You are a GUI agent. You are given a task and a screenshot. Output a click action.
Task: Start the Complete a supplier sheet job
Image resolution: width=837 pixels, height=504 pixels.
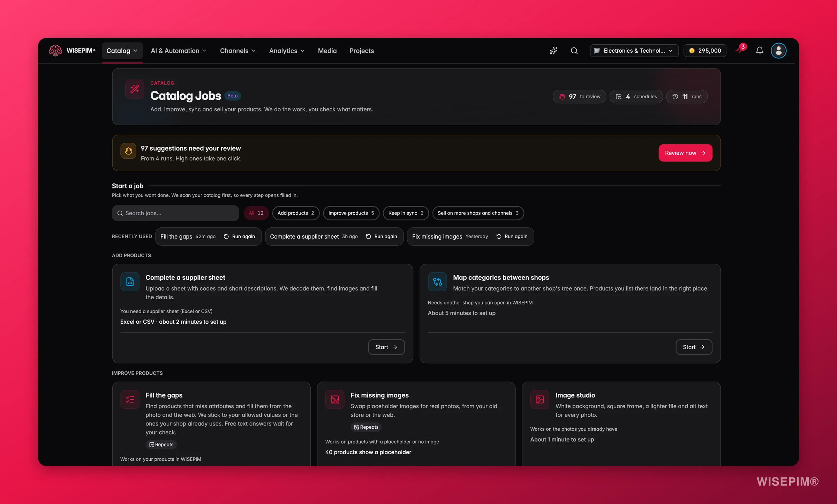(x=386, y=347)
